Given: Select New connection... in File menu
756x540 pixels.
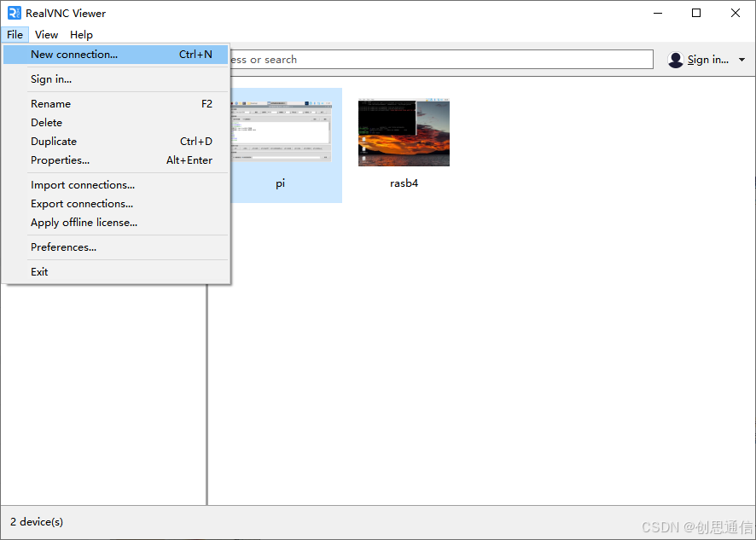Looking at the screenshot, I should pos(116,55).
